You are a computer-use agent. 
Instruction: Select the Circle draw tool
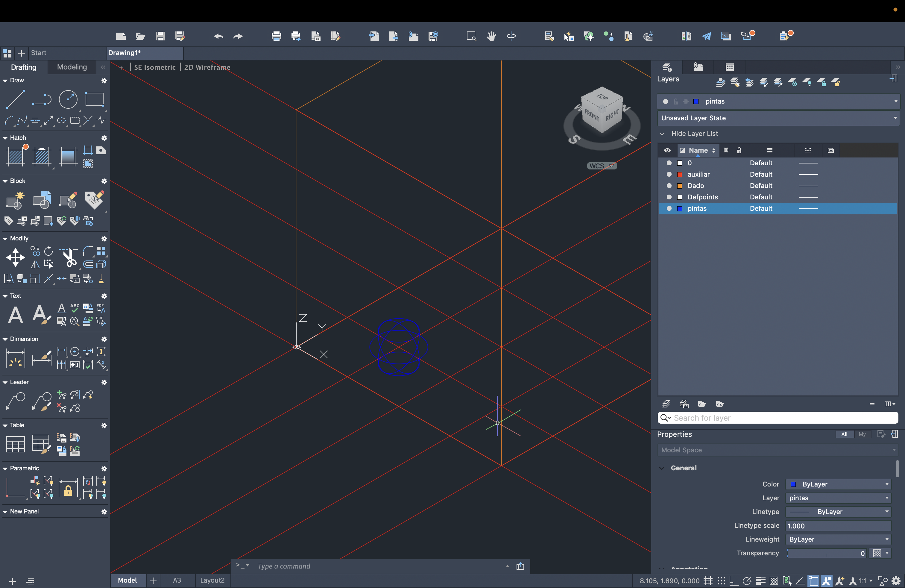68,100
